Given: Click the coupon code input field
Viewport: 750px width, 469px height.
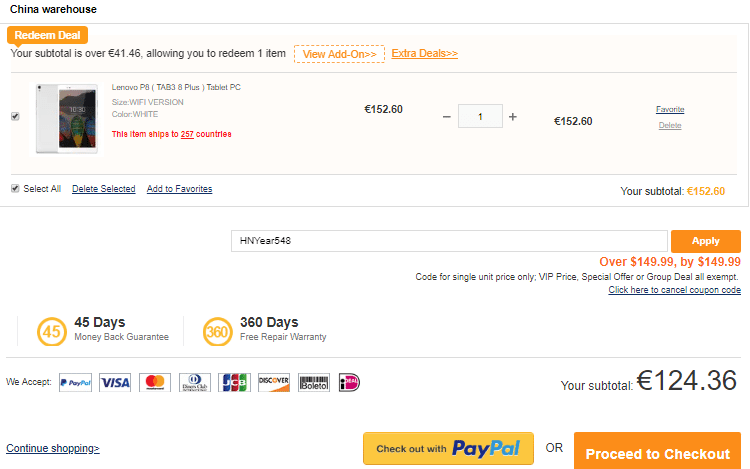Looking at the screenshot, I should click(x=449, y=241).
